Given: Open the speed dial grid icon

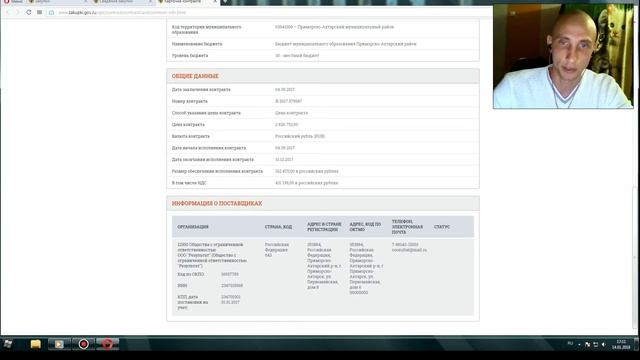Looking at the screenshot, I should [39, 12].
